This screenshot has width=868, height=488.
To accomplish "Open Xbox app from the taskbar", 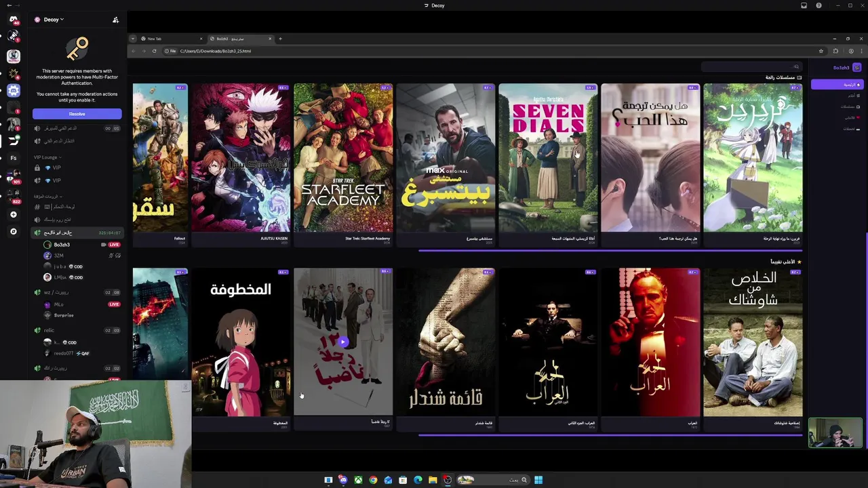I will (358, 480).
